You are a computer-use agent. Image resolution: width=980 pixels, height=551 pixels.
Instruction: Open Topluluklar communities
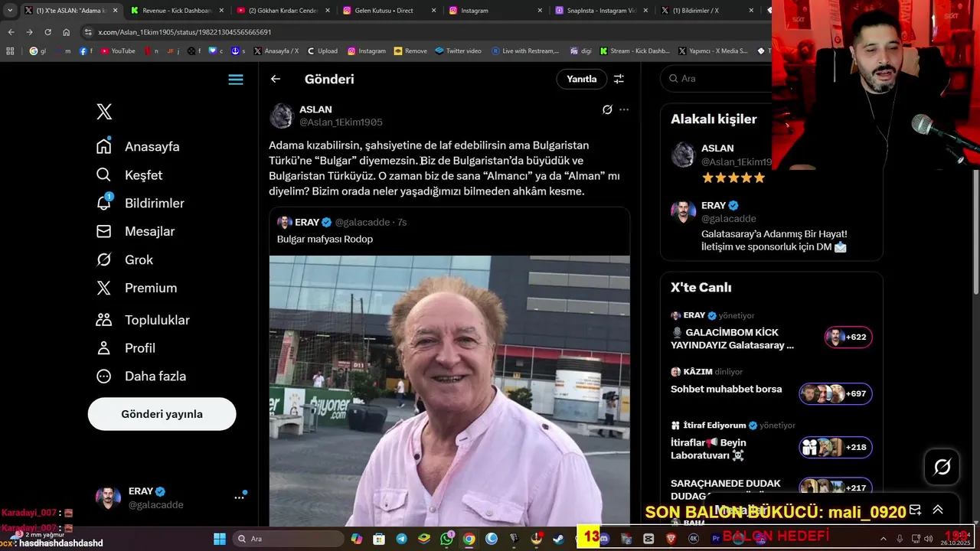(142, 320)
